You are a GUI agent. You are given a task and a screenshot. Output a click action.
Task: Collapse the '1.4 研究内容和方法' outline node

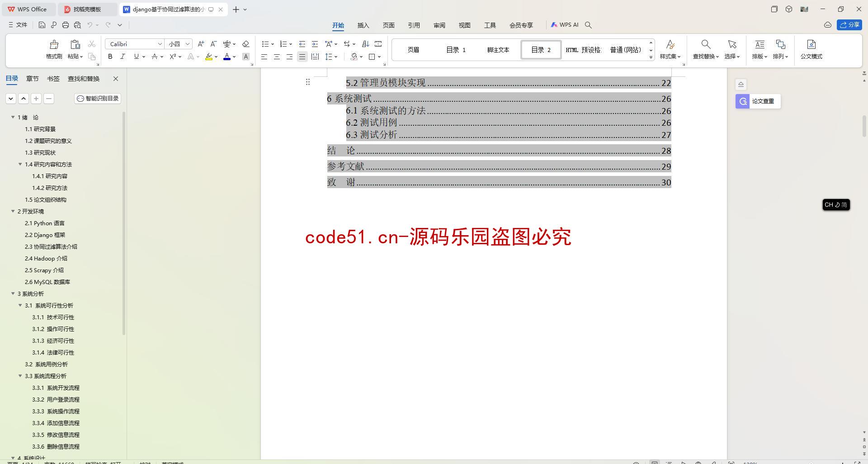(20, 164)
